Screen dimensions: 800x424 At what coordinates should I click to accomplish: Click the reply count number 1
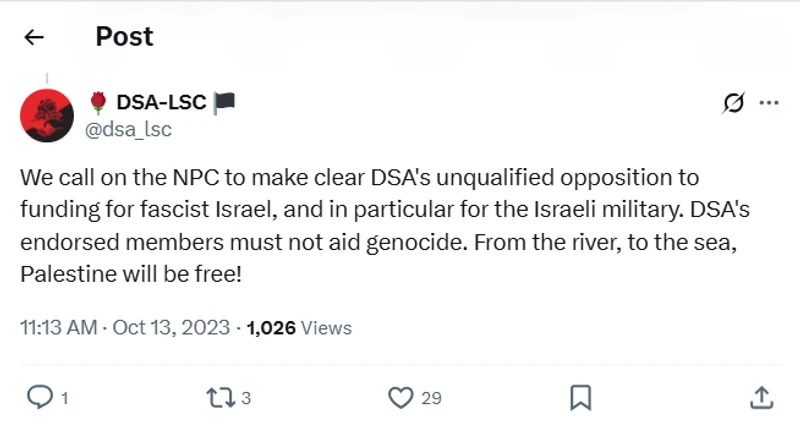coord(64,398)
